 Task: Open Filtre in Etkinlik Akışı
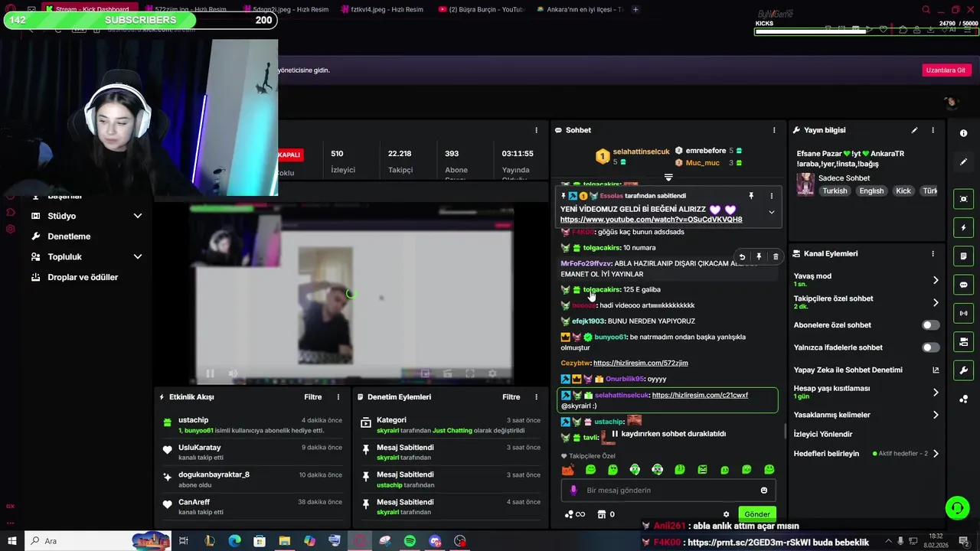pyautogui.click(x=313, y=397)
